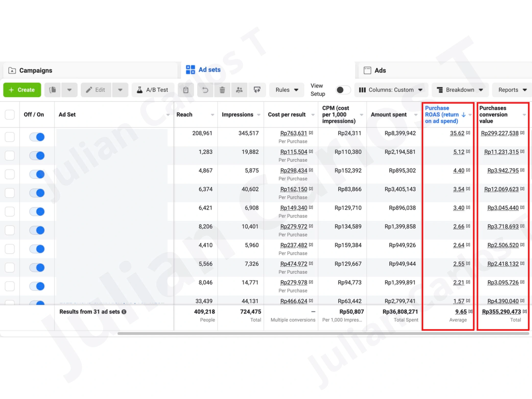The image size is (532, 399).
Task: Toggle off the ad set with reach 4,410
Action: tap(37, 249)
